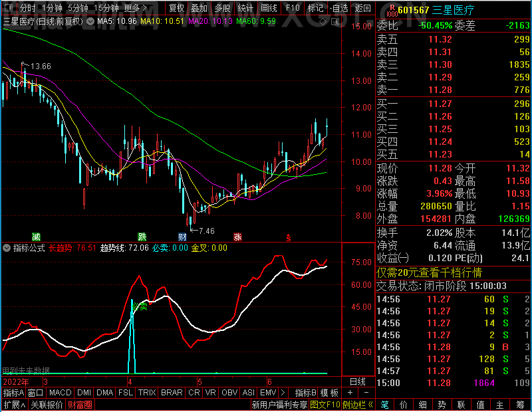Select the 势 trend tab

click(442, 405)
